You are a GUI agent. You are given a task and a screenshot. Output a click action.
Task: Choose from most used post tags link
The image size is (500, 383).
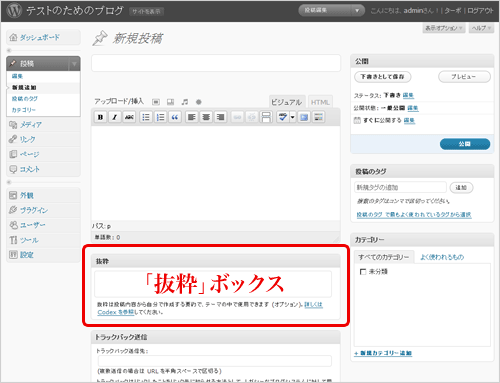(414, 215)
